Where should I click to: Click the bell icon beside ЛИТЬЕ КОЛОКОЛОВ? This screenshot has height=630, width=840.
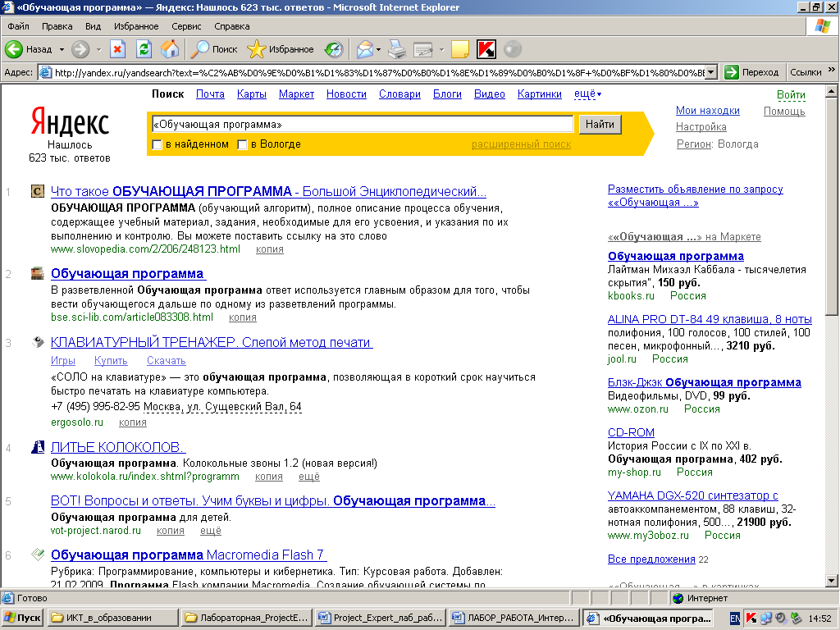click(38, 447)
